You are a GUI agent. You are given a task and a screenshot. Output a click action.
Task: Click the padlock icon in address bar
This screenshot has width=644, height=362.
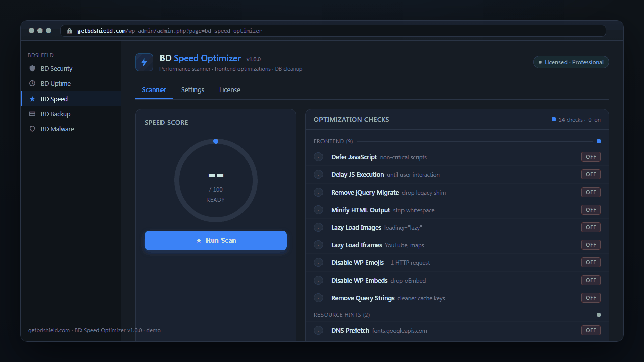pyautogui.click(x=70, y=31)
